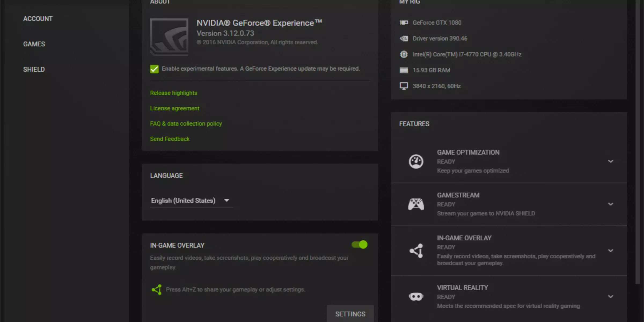This screenshot has height=322, width=644.
Task: Open the License agreement link
Action: click(175, 108)
